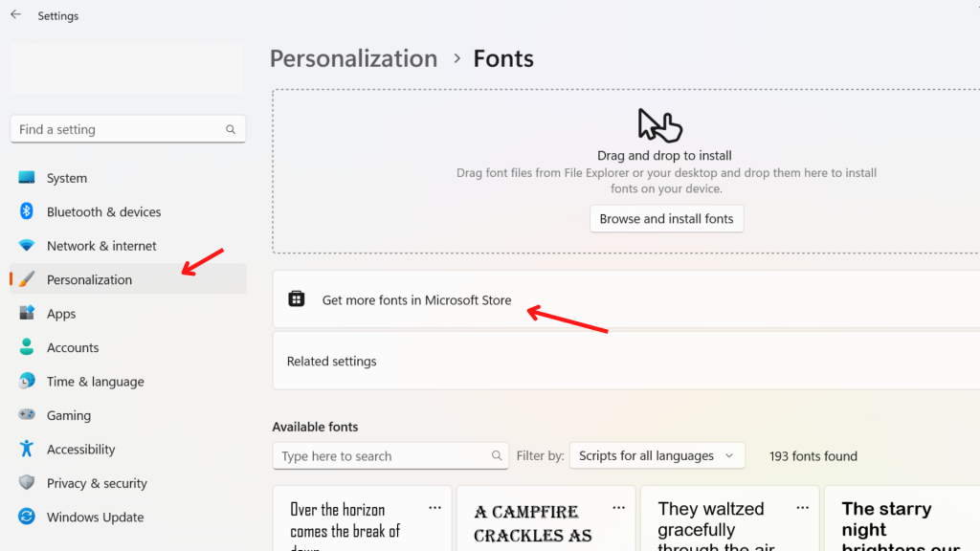Go to Bluetooth & devices

click(128, 211)
